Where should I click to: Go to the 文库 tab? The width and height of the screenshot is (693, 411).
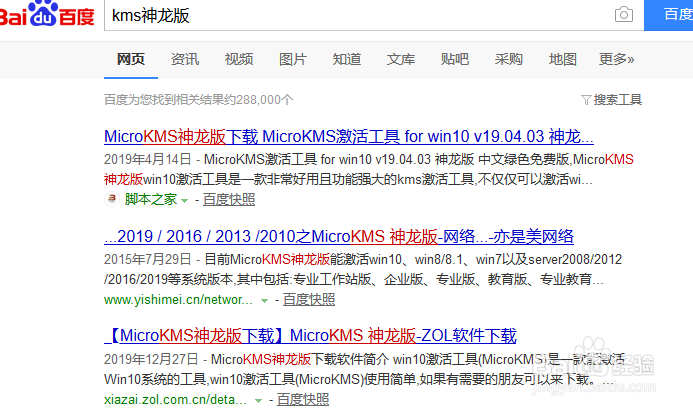400,59
